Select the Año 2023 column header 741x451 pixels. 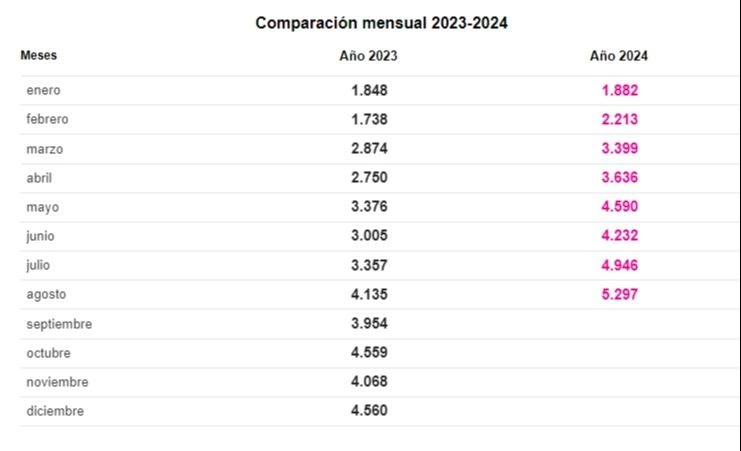(x=368, y=56)
